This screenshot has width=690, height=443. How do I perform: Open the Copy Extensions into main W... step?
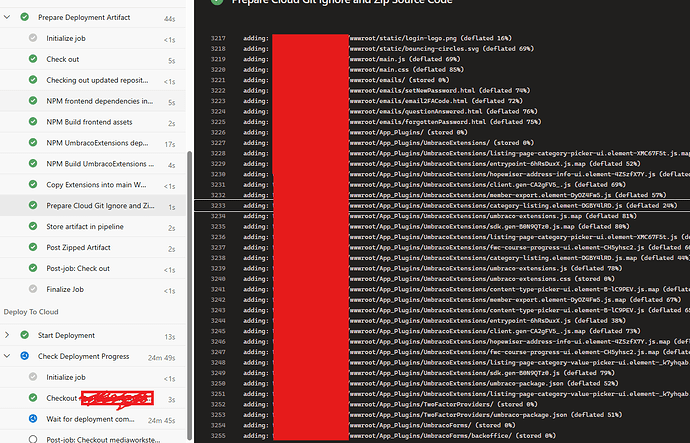click(x=92, y=184)
